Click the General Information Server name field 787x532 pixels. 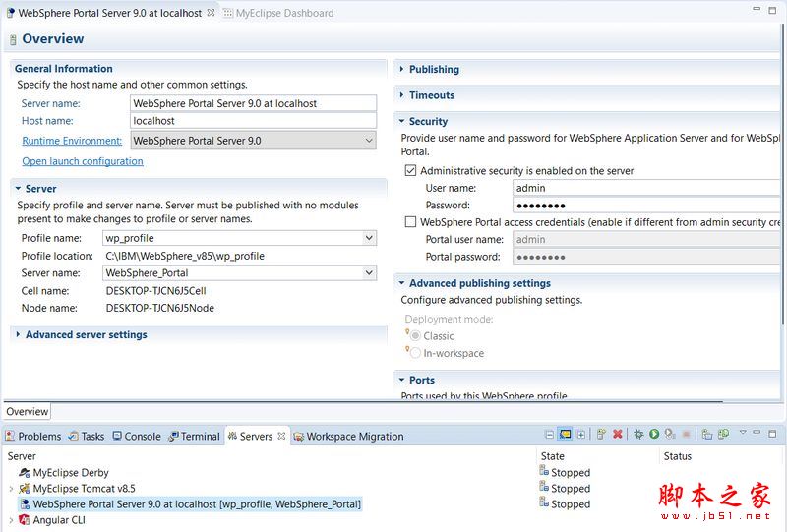[253, 103]
